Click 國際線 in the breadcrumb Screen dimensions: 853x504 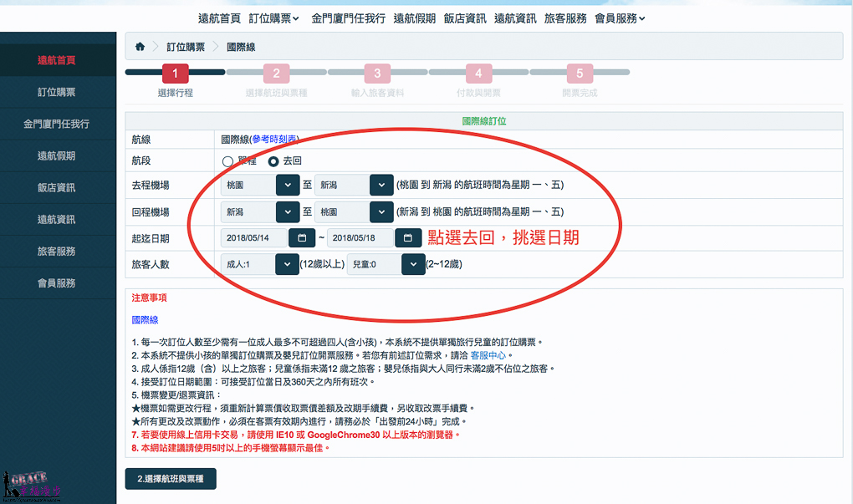(241, 47)
